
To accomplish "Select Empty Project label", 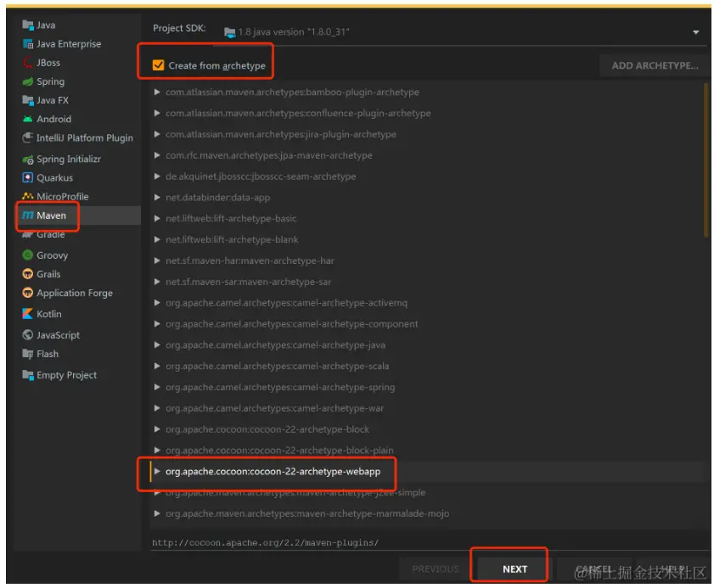I will coord(66,375).
